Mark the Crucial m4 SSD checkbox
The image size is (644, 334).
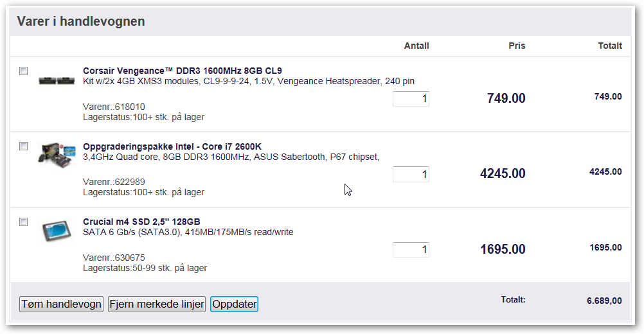[x=23, y=222]
